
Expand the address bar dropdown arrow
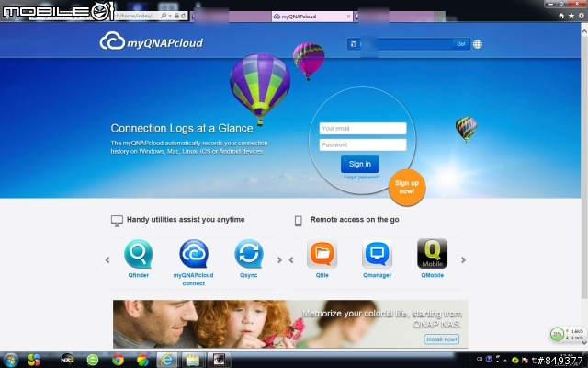pos(170,16)
